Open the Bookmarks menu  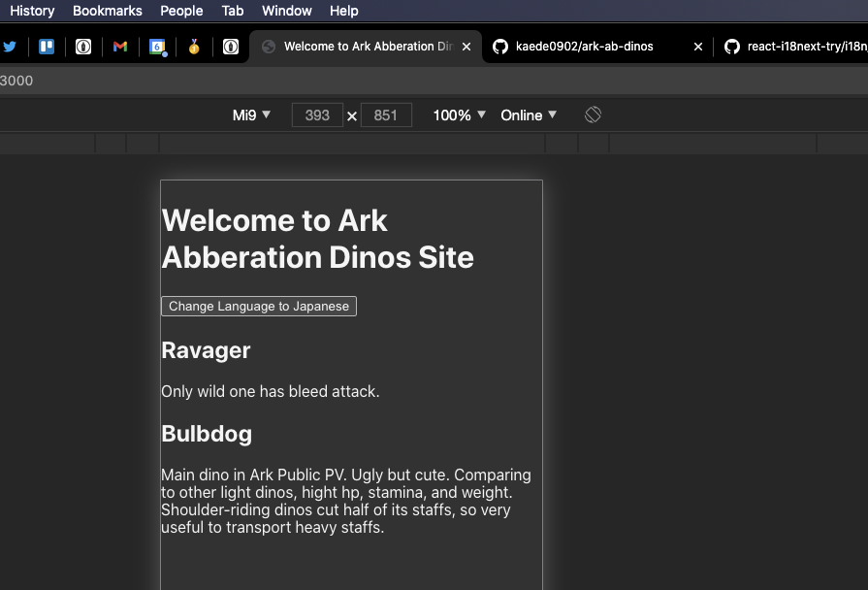[x=107, y=11]
